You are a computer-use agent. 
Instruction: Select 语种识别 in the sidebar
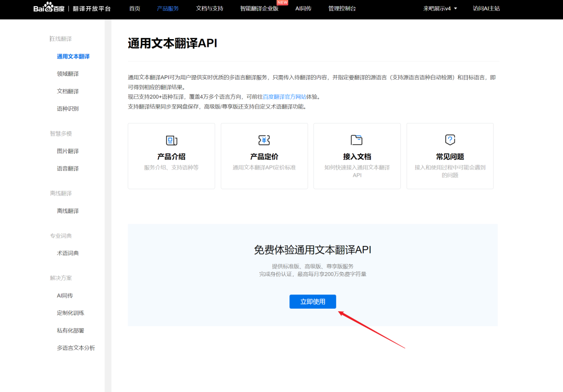click(68, 109)
